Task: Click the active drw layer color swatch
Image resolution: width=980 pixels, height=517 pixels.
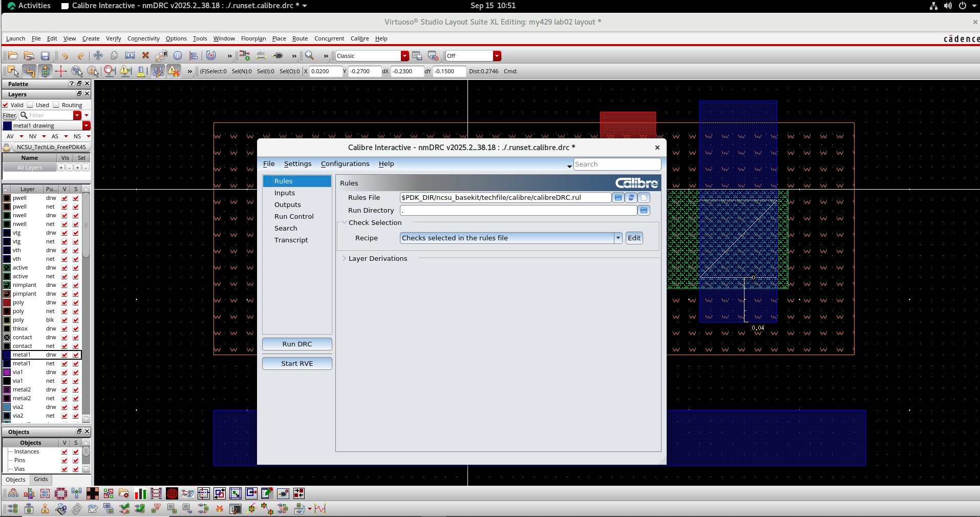Action: [7, 268]
